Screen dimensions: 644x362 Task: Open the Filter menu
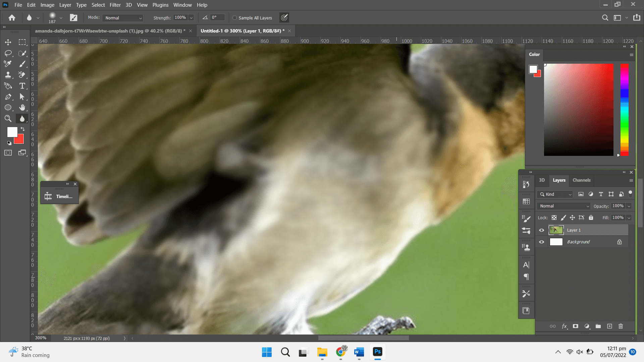click(x=115, y=5)
